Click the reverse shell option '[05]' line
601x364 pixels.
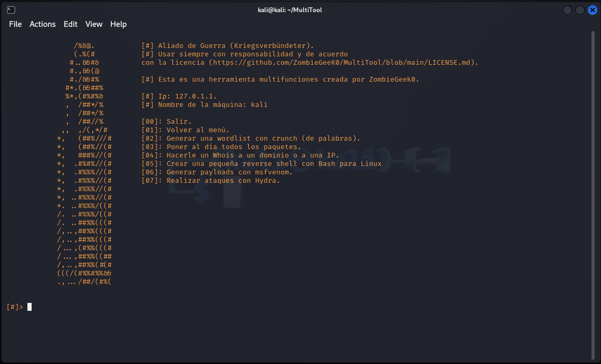261,164
